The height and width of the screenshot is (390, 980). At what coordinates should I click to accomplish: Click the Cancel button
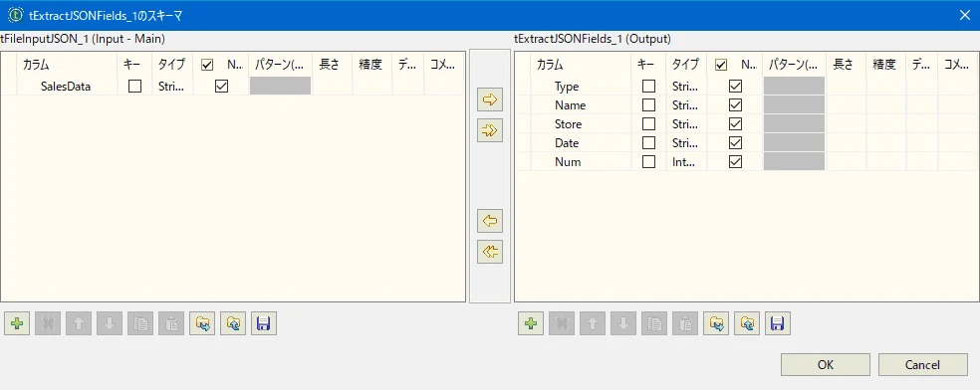922,365
